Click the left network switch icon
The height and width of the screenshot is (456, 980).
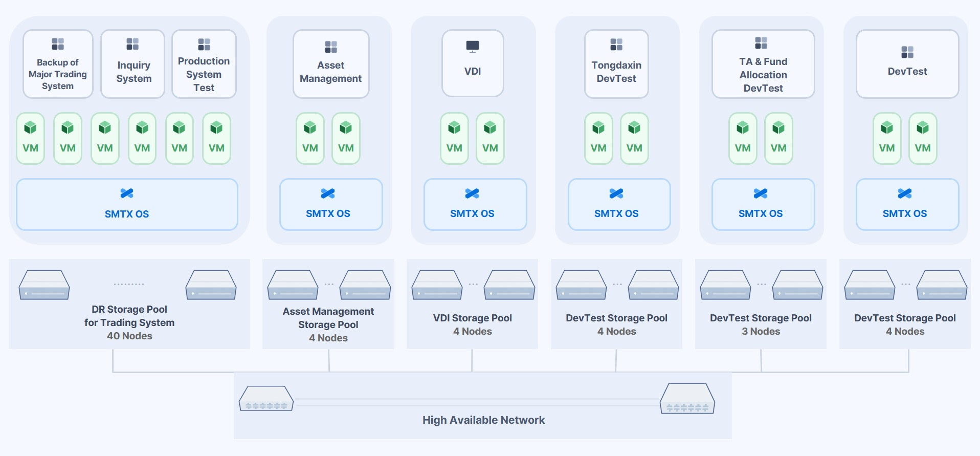coord(266,399)
